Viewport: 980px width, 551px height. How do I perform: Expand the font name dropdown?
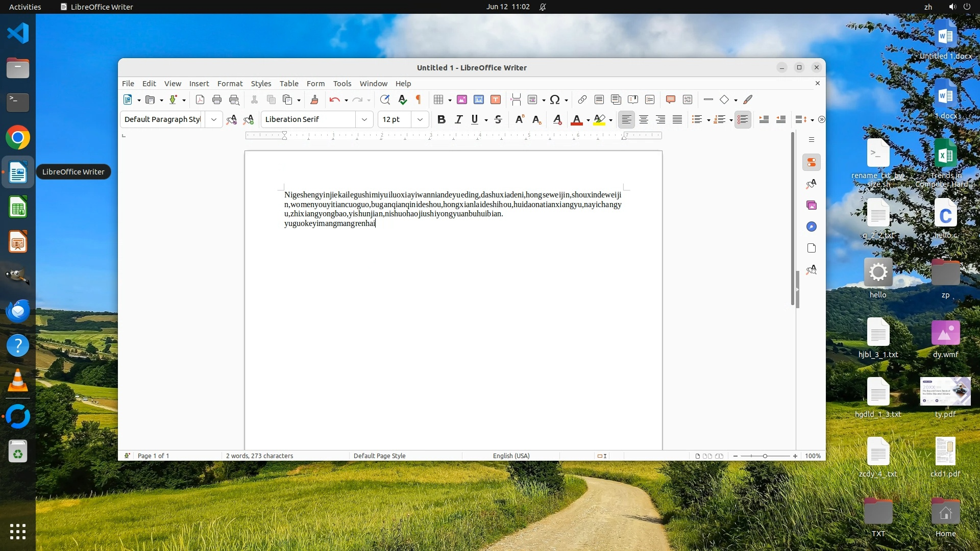pos(364,119)
